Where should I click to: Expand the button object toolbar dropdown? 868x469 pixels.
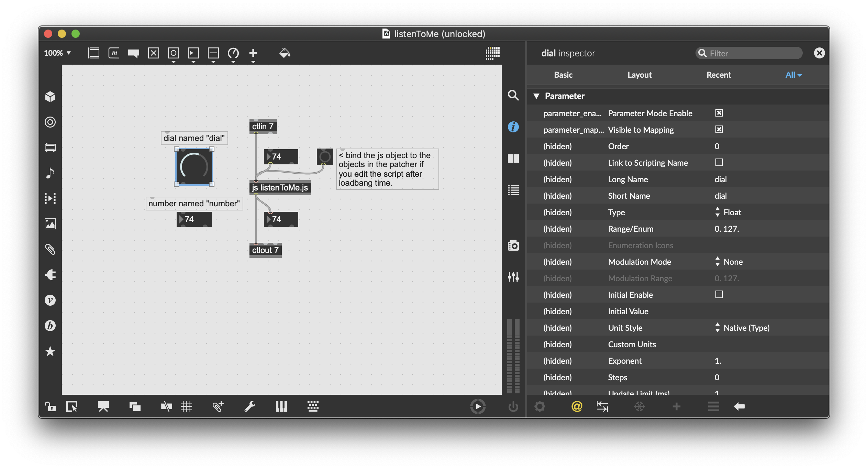tap(174, 62)
